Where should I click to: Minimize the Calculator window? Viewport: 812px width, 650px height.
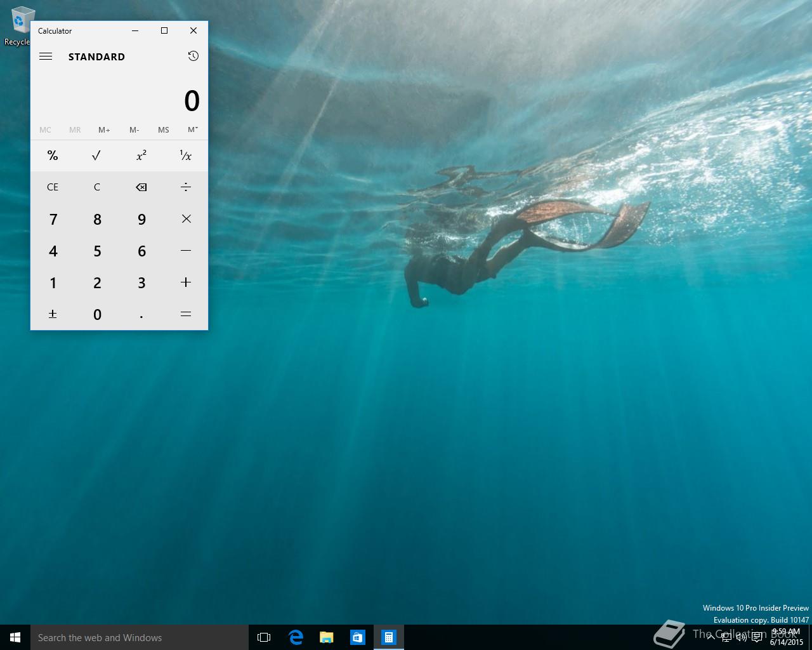point(135,30)
